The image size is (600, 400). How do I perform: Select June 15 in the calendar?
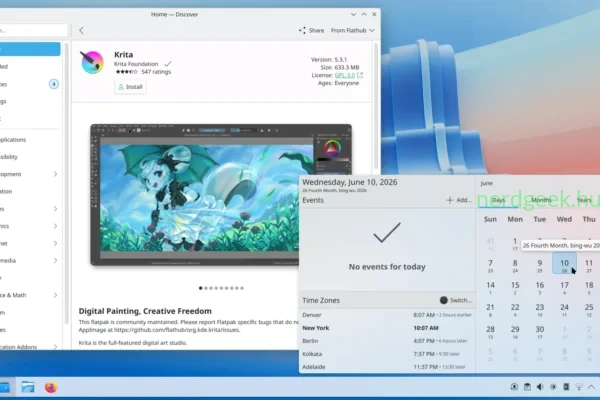[x=515, y=287]
